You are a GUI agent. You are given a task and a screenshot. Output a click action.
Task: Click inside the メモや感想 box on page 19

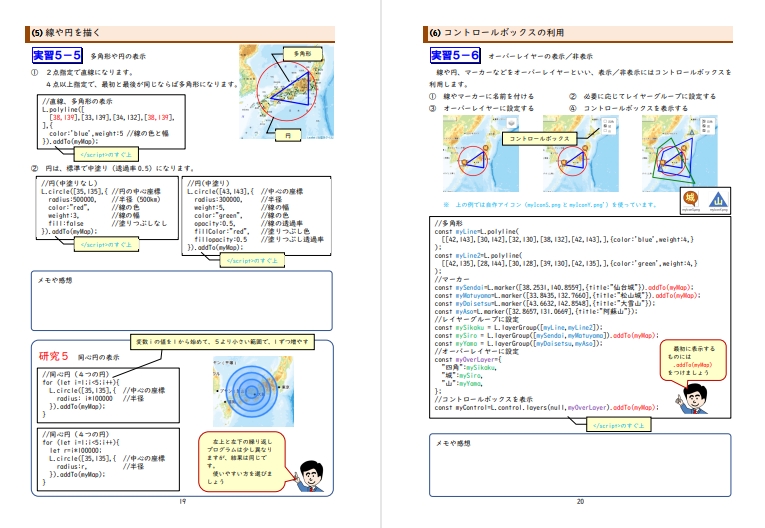coord(181,301)
